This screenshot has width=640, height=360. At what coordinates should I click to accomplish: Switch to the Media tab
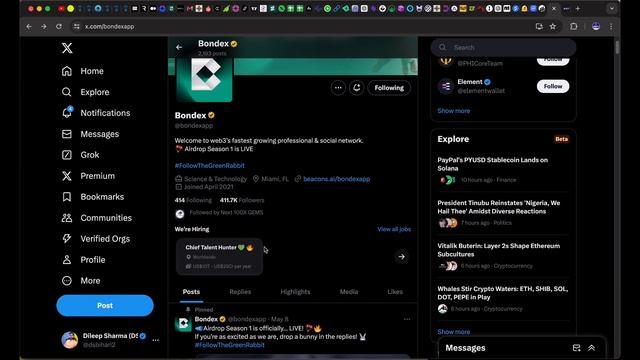tap(349, 292)
